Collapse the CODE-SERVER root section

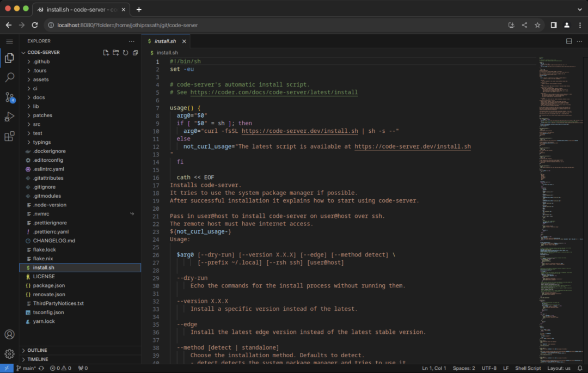tap(44, 52)
